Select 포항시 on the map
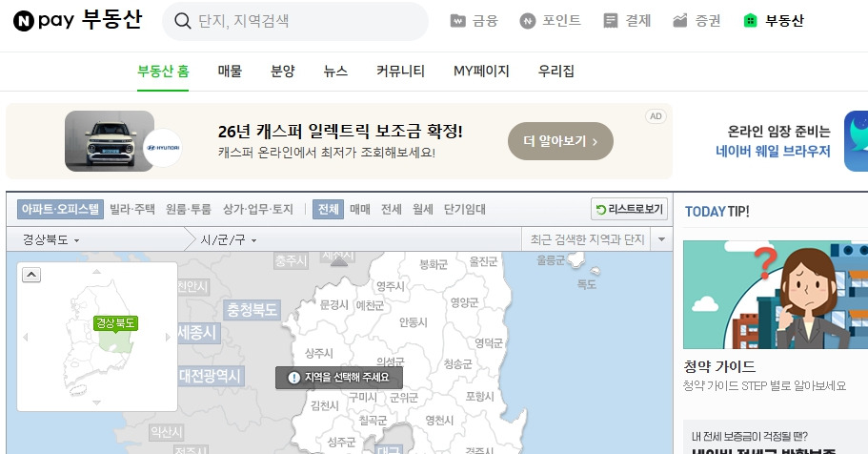868x454 pixels. (479, 396)
